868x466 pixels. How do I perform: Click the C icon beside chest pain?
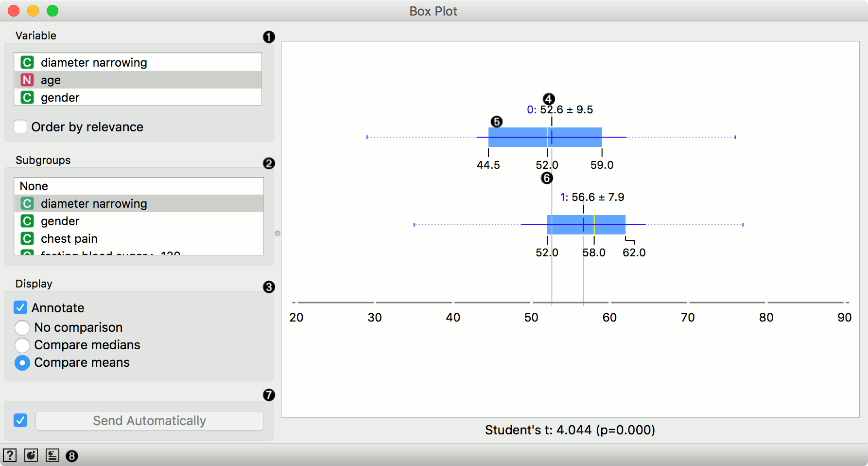pos(27,238)
